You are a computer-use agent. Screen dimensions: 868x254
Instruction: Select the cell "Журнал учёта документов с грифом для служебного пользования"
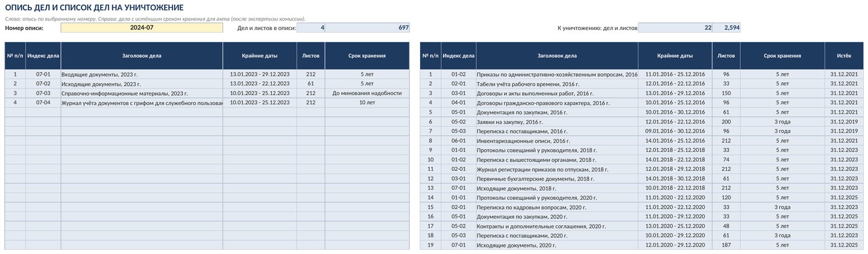tap(142, 102)
